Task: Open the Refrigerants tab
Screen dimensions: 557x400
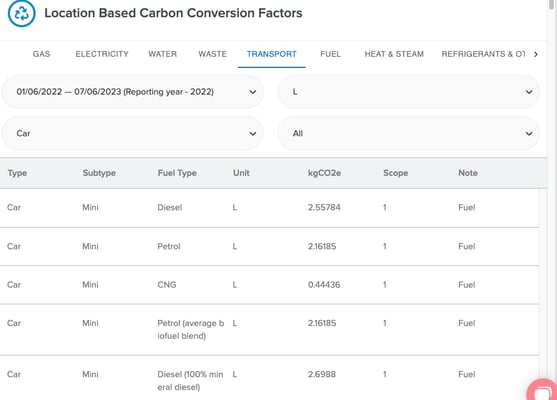Action: pyautogui.click(x=483, y=54)
